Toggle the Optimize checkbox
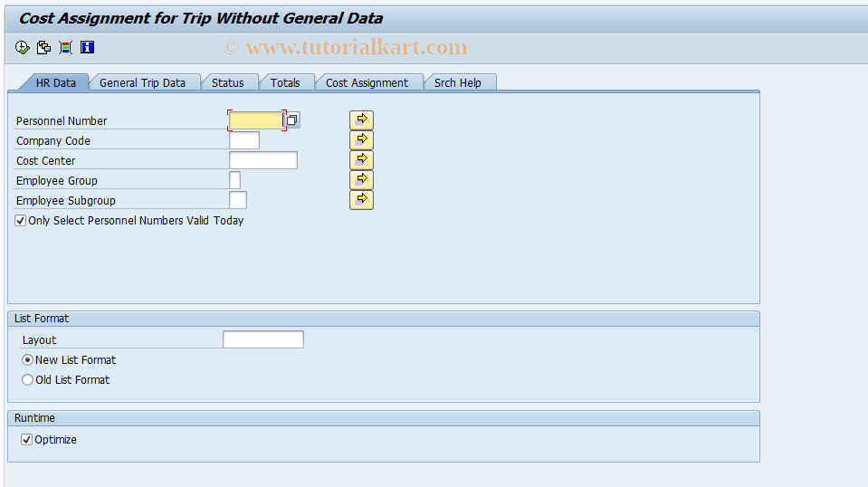Viewport: 868px width, 487px height. click(x=26, y=440)
